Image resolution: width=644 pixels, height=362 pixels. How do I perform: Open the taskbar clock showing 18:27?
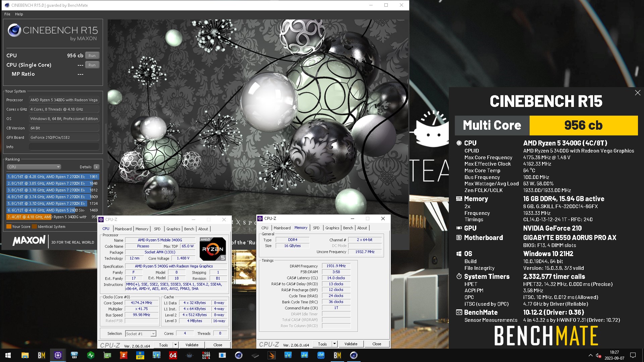point(614,355)
